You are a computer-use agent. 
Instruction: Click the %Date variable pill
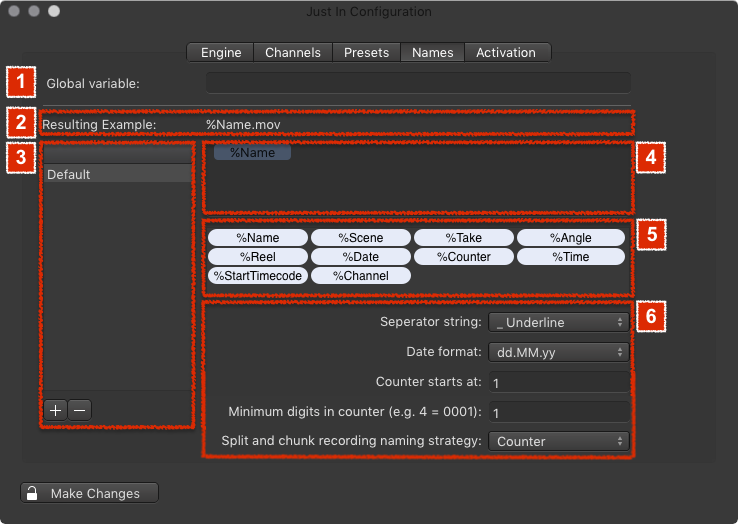(x=361, y=257)
